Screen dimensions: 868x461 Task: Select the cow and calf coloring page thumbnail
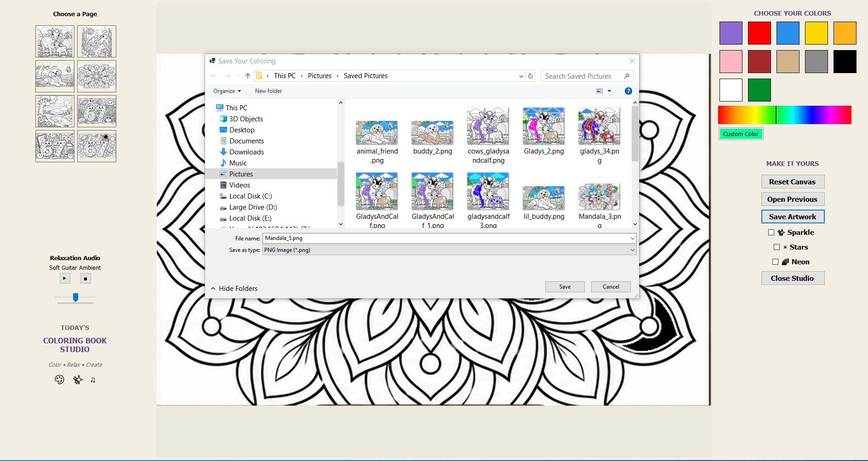point(55,41)
